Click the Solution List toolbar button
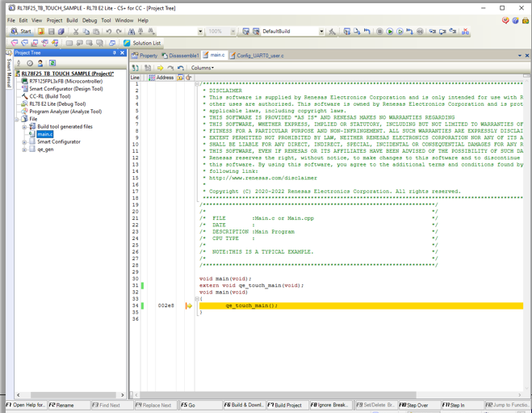The height and width of the screenshot is (413, 532). tap(142, 43)
